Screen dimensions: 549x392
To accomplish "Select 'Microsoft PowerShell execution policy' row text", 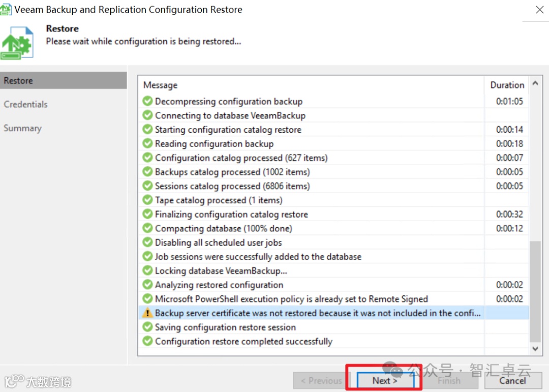I will pyautogui.click(x=291, y=299).
